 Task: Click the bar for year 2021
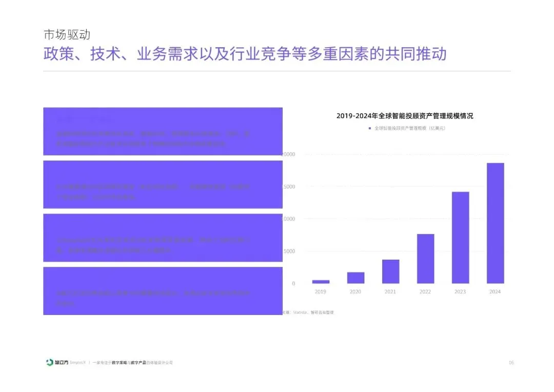point(390,271)
